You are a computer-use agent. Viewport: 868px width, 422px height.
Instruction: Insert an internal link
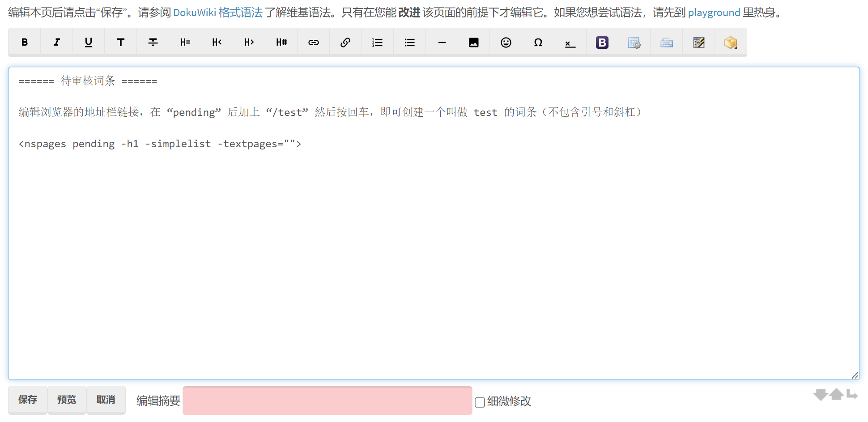pos(313,42)
